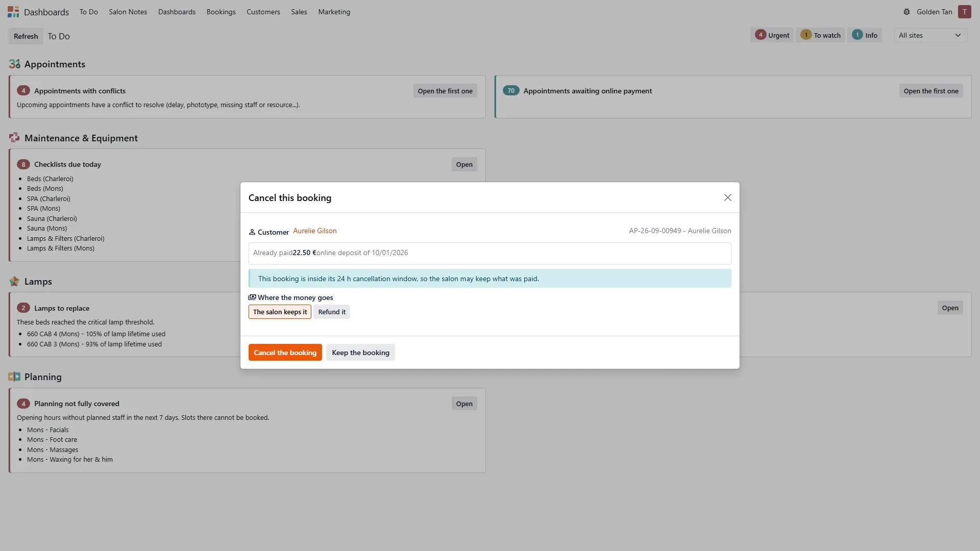
Task: Open the Salon Notes menu
Action: pyautogui.click(x=128, y=12)
